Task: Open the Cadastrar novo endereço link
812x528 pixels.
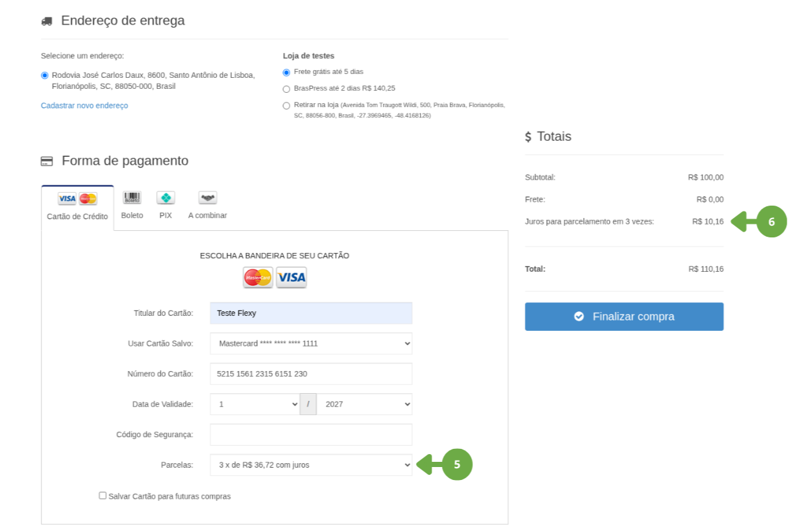Action: (x=84, y=106)
